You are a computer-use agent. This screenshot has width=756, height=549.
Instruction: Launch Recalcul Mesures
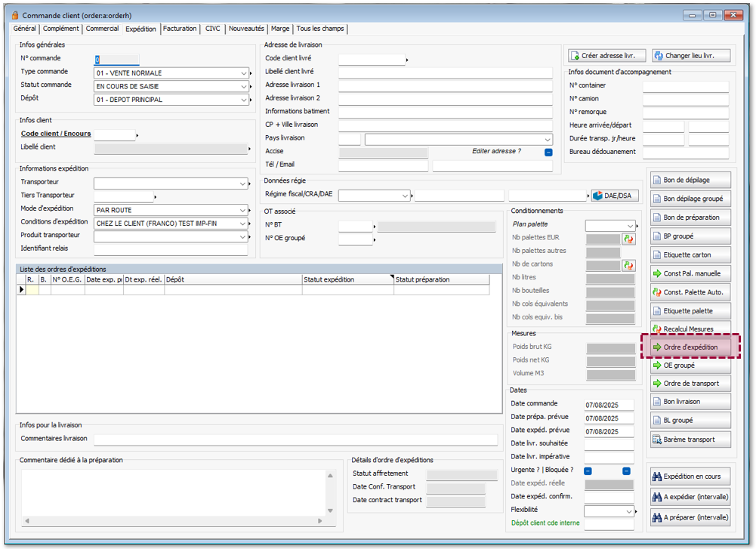point(690,329)
